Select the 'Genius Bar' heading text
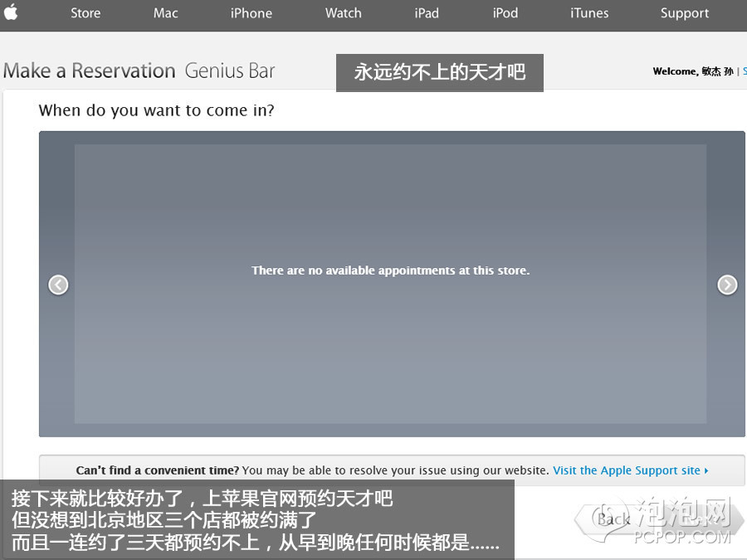 [x=230, y=71]
